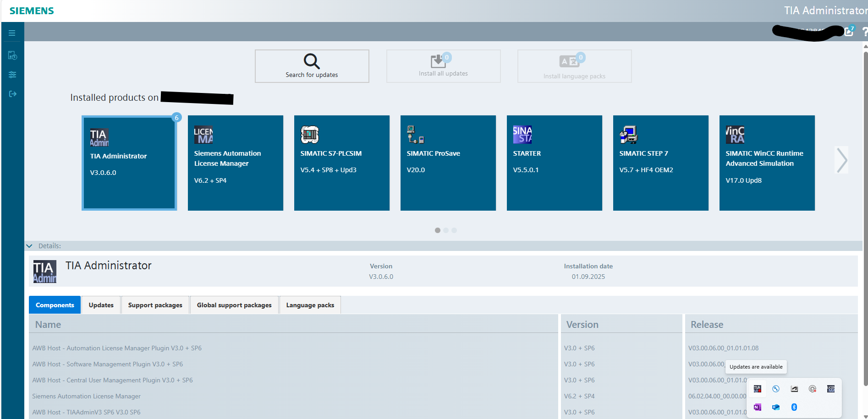
Task: Collapse the Details section chevron
Action: click(29, 246)
